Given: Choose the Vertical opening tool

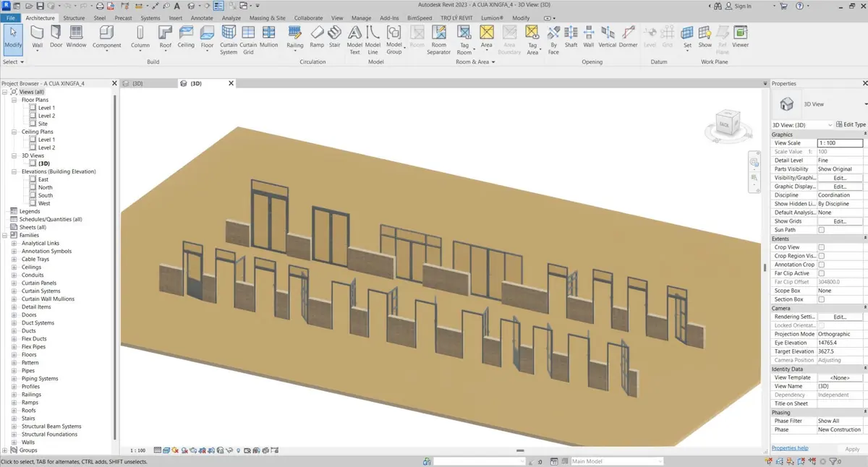Looking at the screenshot, I should [x=608, y=37].
